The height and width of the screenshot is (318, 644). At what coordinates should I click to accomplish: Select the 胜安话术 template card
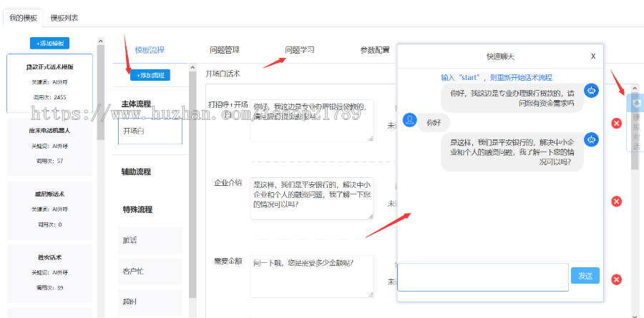pos(49,274)
